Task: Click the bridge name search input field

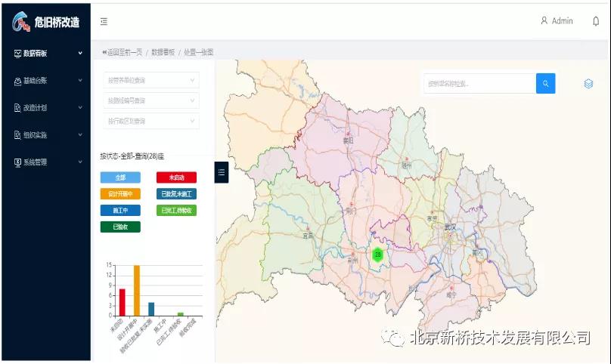Action: point(479,84)
